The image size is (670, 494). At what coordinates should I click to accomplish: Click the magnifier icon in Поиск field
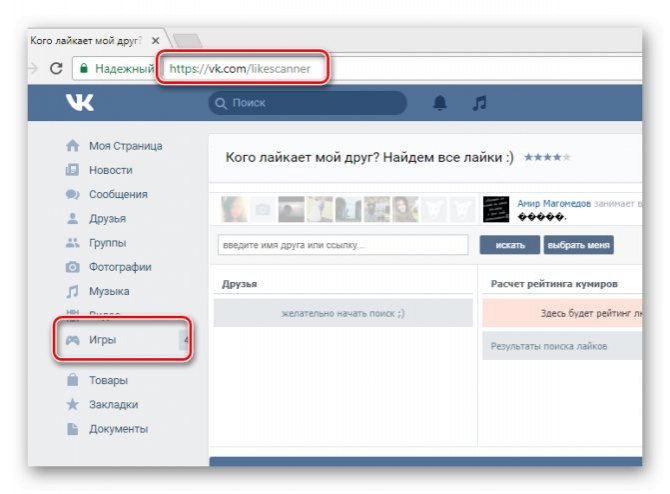point(220,103)
